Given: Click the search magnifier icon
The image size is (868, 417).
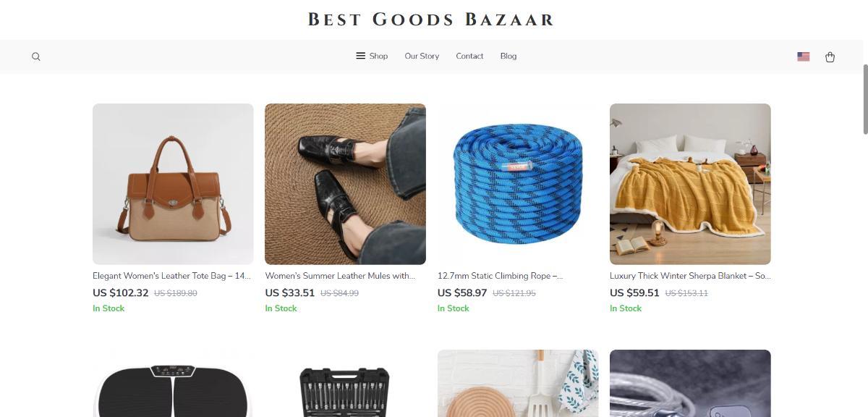Looking at the screenshot, I should pos(36,56).
